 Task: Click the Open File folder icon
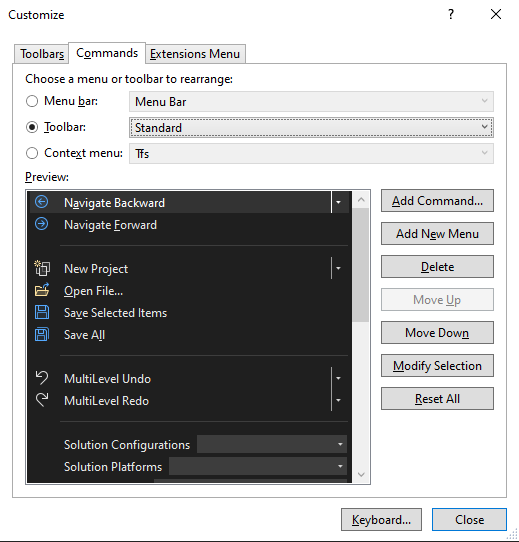click(42, 290)
